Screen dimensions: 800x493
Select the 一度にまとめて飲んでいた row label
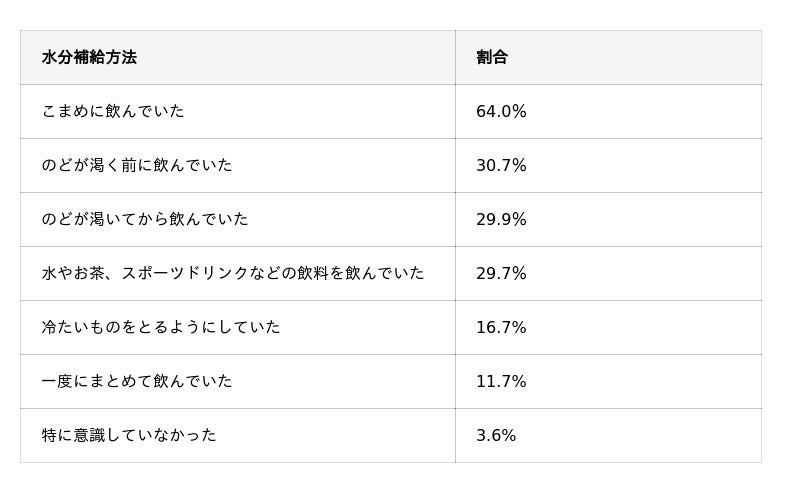click(x=137, y=381)
